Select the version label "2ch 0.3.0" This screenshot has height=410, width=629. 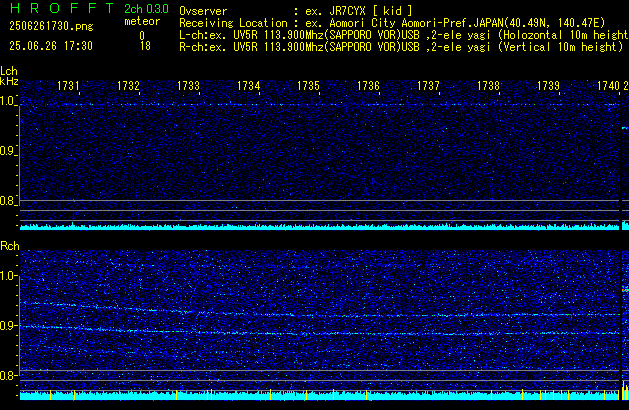pyautogui.click(x=146, y=9)
